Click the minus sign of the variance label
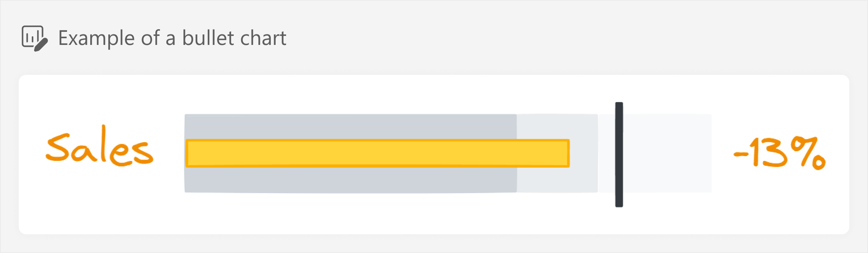 coord(740,153)
